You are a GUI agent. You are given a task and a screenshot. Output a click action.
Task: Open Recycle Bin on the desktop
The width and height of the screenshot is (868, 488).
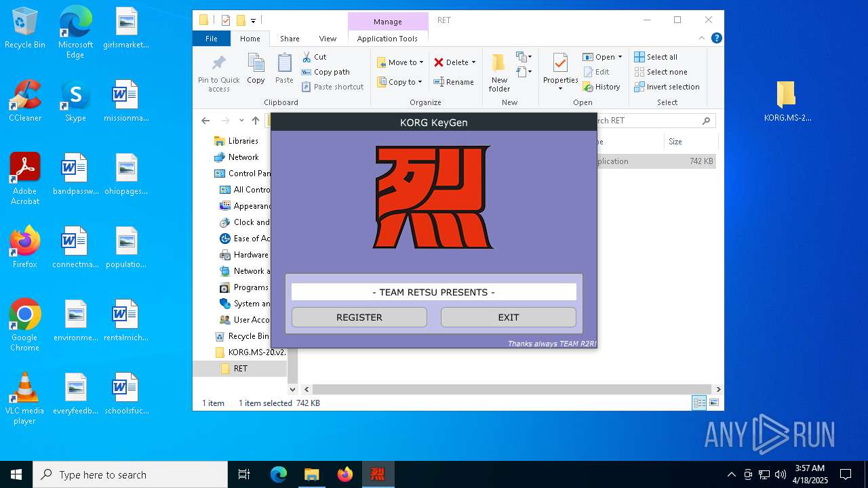(x=25, y=28)
